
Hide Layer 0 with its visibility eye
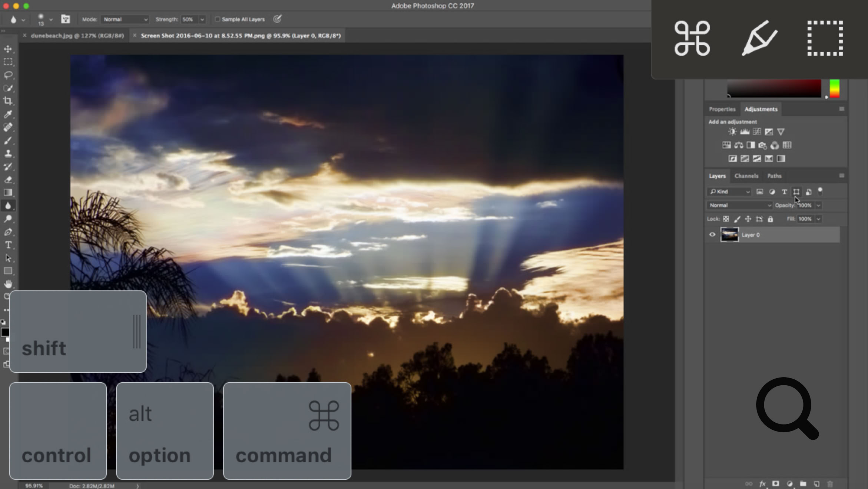click(x=712, y=234)
